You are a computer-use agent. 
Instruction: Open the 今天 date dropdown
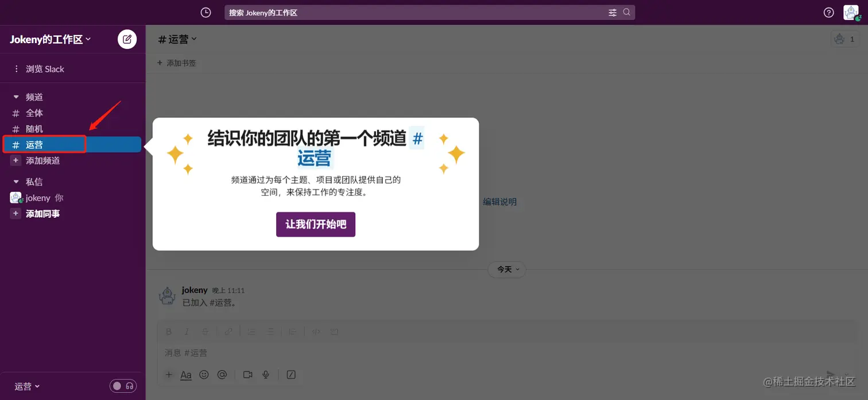tap(507, 269)
